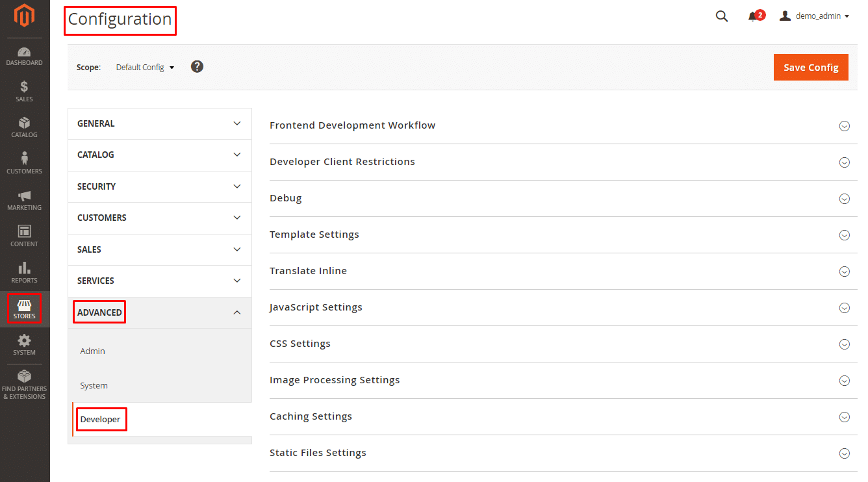The image size is (868, 482).
Task: Expand JavaScript Settings section
Action: pos(559,307)
